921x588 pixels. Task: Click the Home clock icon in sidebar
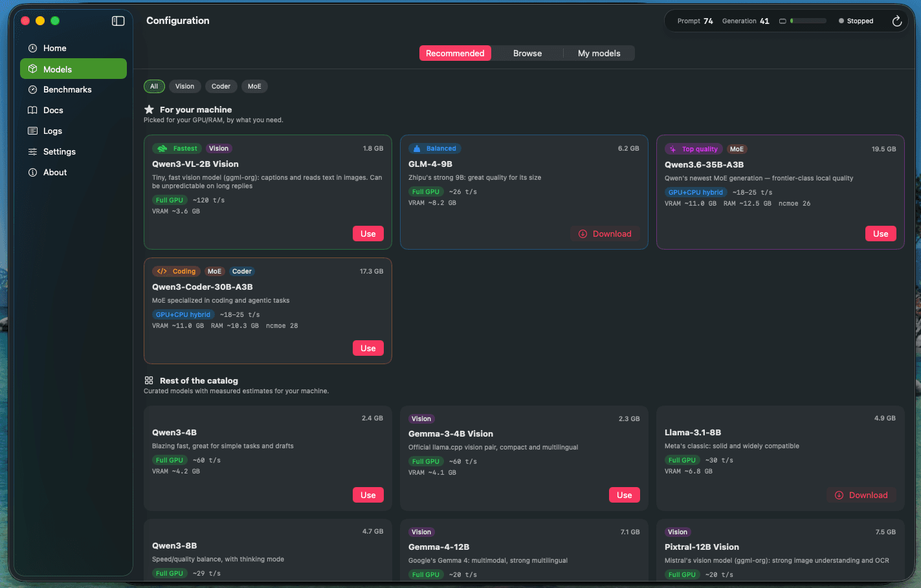(x=32, y=48)
